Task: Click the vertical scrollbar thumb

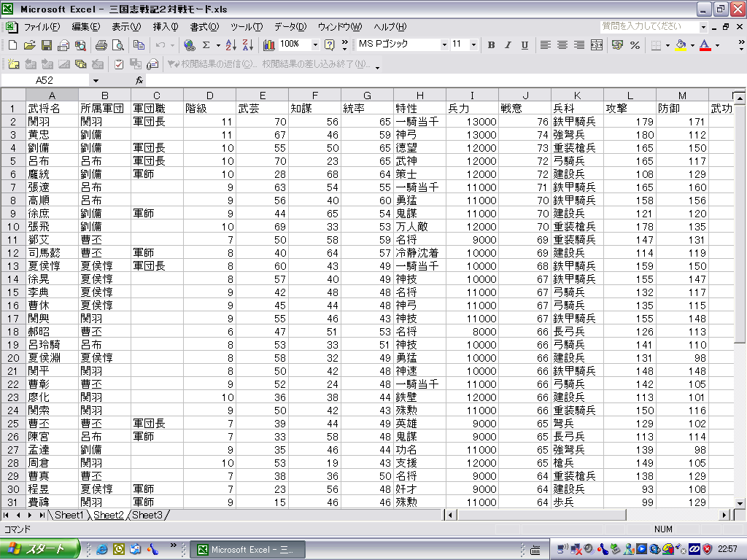Action: pos(740,224)
